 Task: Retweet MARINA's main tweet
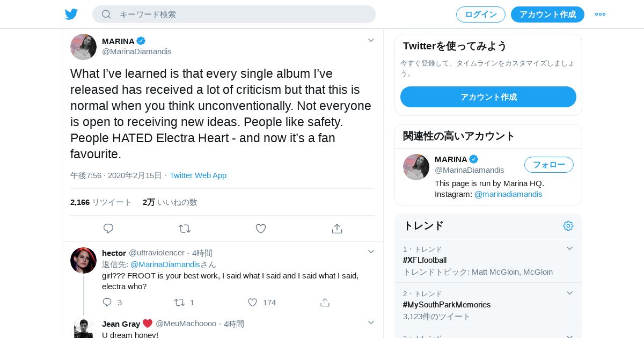click(185, 229)
